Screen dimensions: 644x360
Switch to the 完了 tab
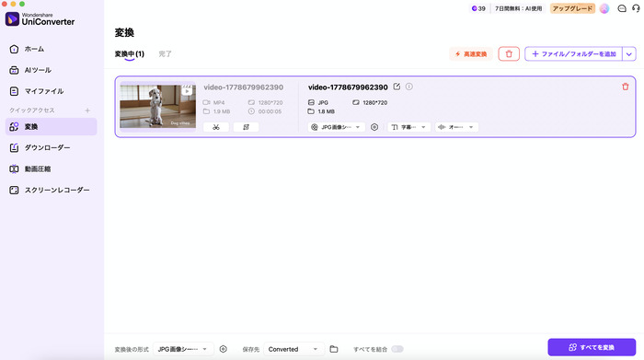click(x=165, y=53)
